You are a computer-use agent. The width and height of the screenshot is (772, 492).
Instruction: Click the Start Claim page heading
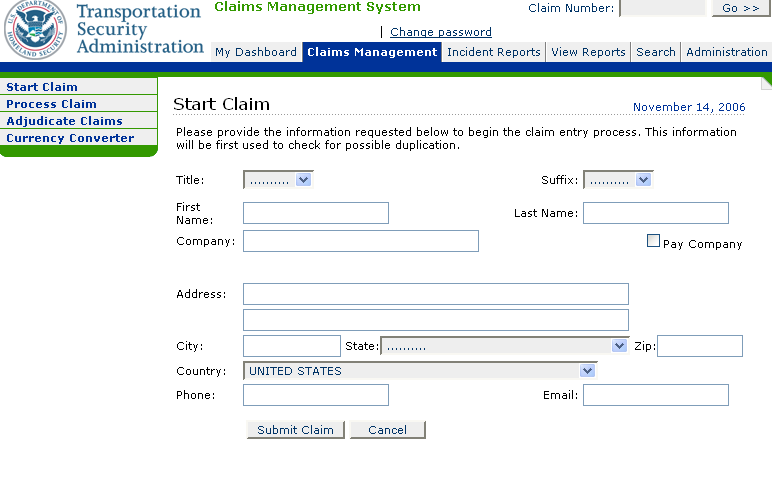222,104
